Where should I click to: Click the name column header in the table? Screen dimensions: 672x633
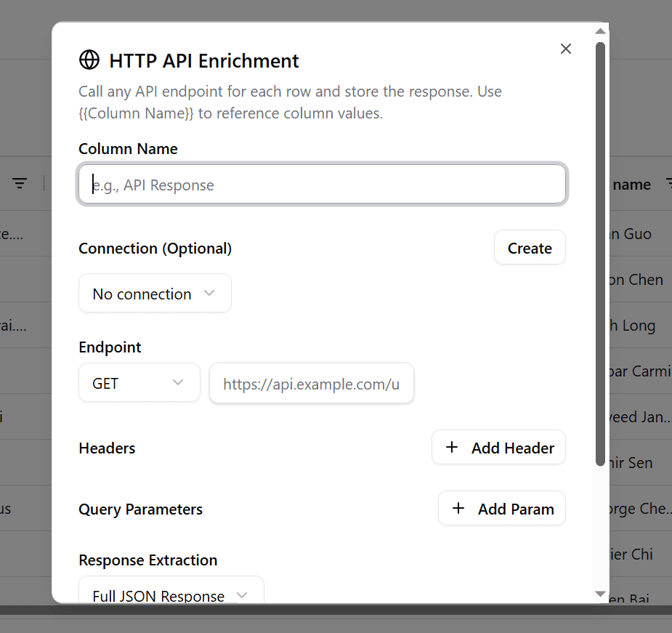pyautogui.click(x=633, y=184)
